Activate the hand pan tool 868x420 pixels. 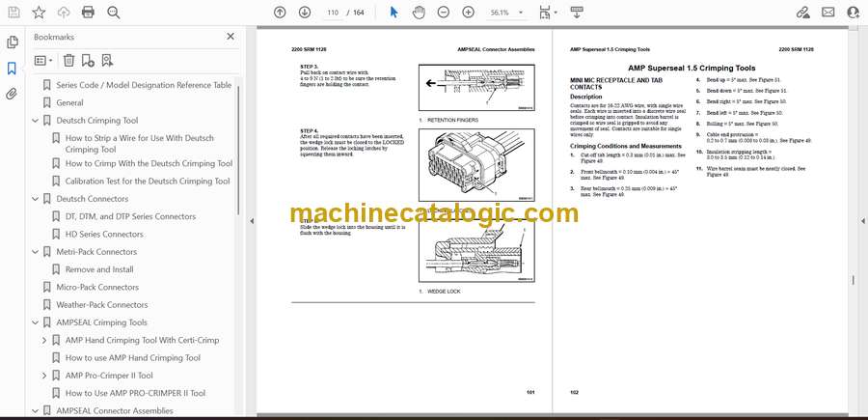point(420,13)
